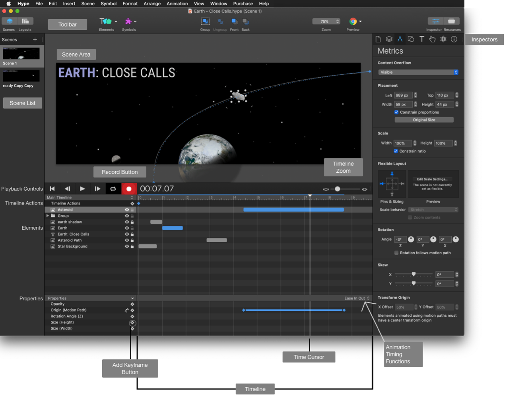
Task: Expand the Group layer disclosure triangle
Action: pyautogui.click(x=48, y=216)
